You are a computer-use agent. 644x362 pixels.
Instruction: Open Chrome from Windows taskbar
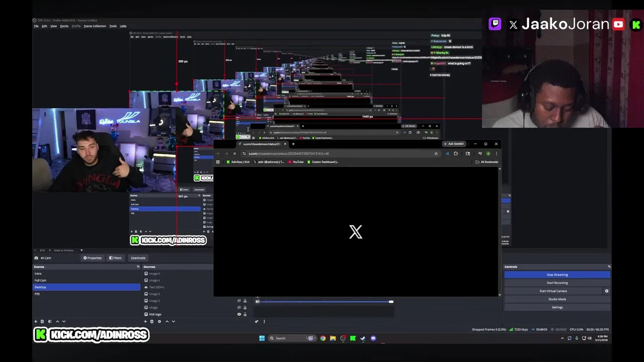click(323, 338)
